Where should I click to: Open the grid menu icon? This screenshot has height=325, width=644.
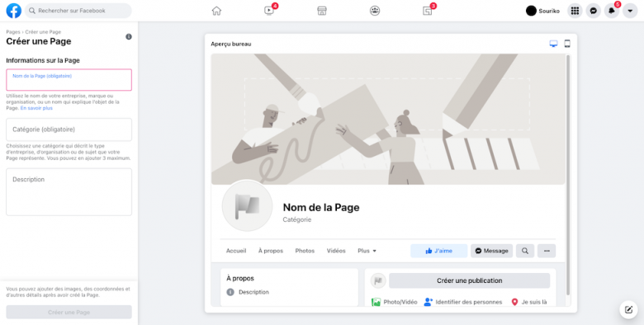coord(575,11)
